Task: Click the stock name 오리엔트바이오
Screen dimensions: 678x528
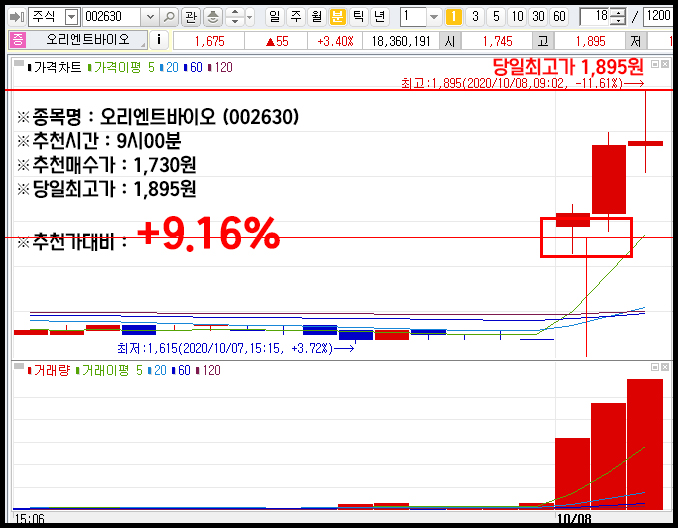Action: tap(88, 40)
